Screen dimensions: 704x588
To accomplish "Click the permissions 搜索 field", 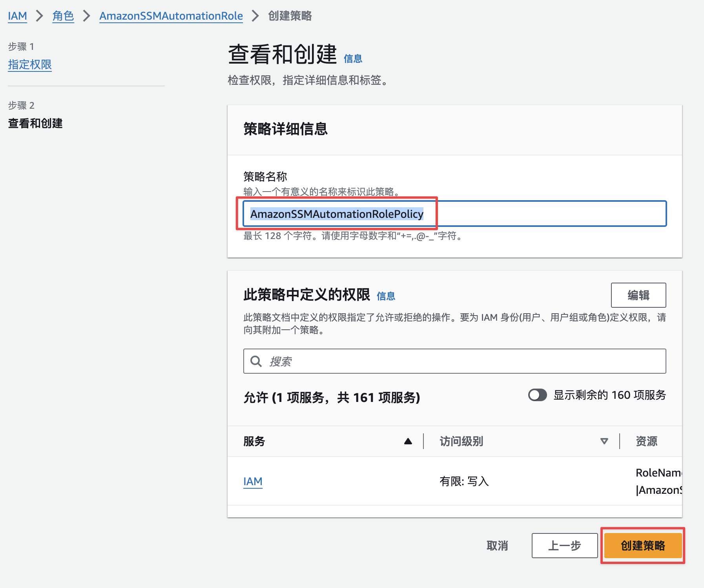I will tap(454, 361).
